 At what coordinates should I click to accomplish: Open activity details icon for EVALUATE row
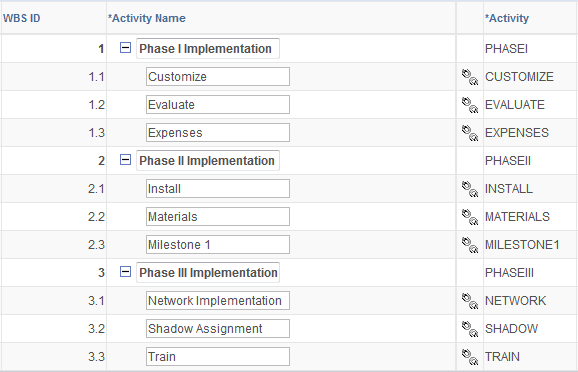point(470,105)
